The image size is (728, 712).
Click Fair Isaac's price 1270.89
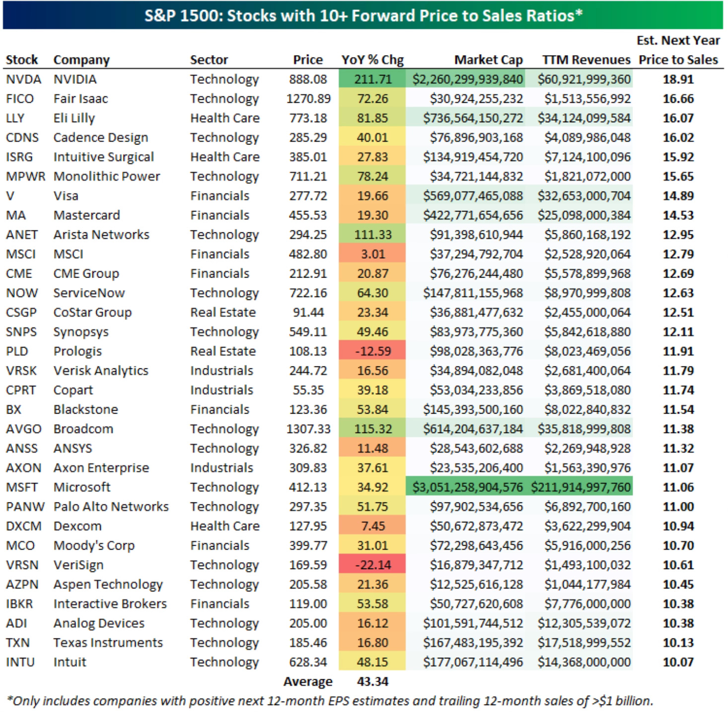tap(308, 98)
